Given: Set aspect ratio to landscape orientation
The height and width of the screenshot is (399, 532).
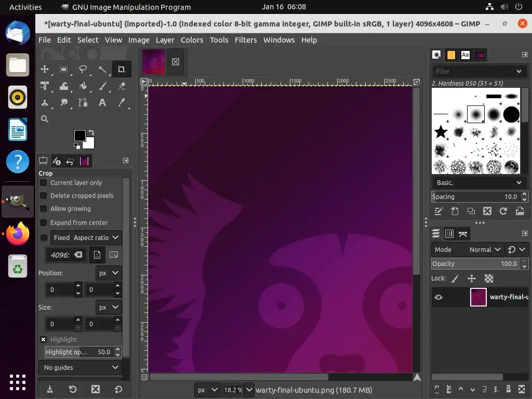Looking at the screenshot, I should click(114, 255).
